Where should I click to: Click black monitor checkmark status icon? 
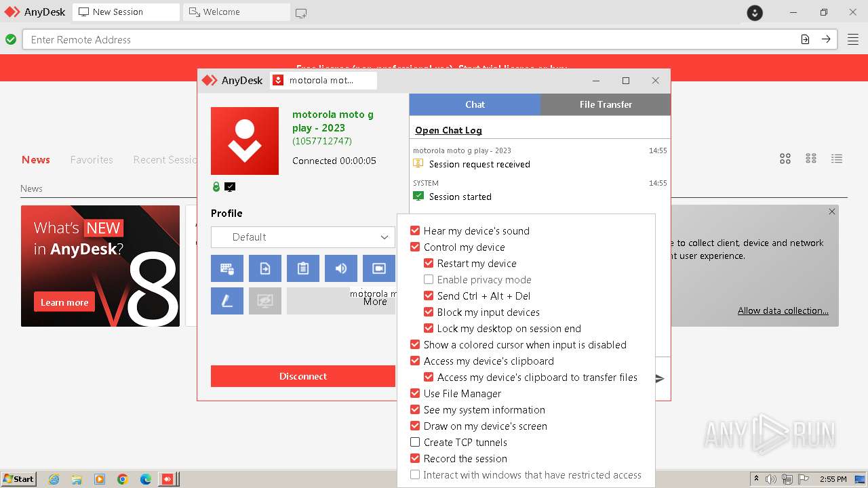point(230,186)
